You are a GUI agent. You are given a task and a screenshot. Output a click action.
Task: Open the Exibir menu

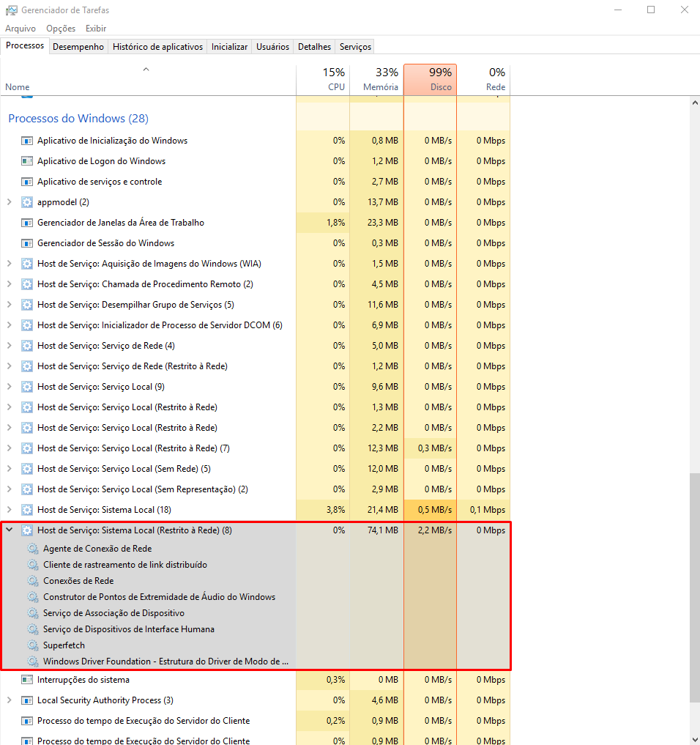point(96,29)
